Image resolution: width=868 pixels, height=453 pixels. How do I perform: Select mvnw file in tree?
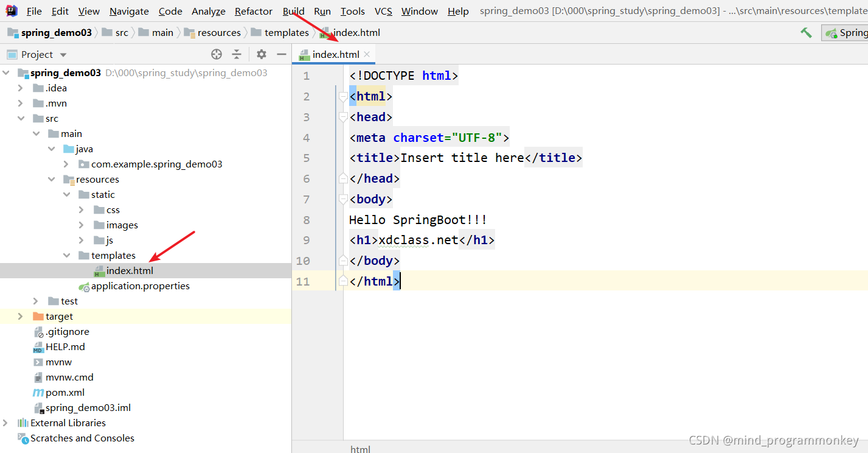[58, 362]
